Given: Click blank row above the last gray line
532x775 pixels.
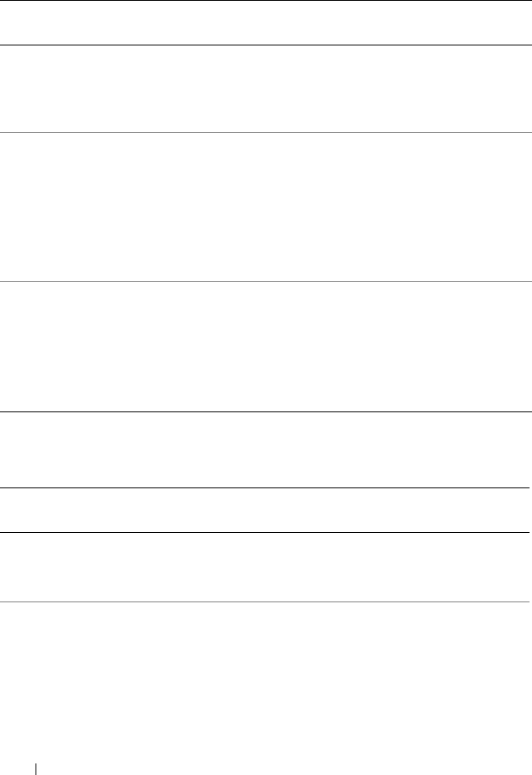Looking at the screenshot, I should click(x=265, y=568).
